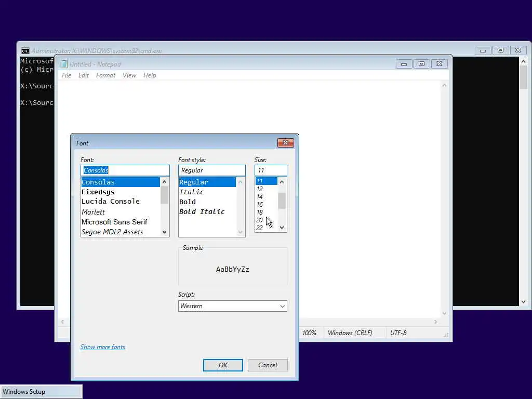Click size list scroll down arrow

tap(282, 228)
